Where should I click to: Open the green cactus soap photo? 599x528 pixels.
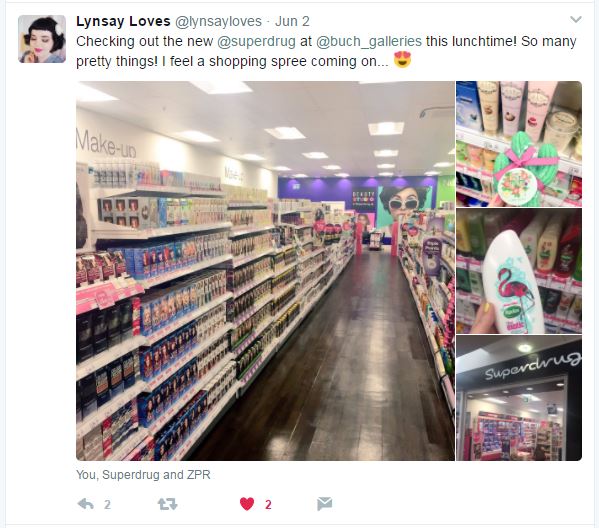coord(519,144)
